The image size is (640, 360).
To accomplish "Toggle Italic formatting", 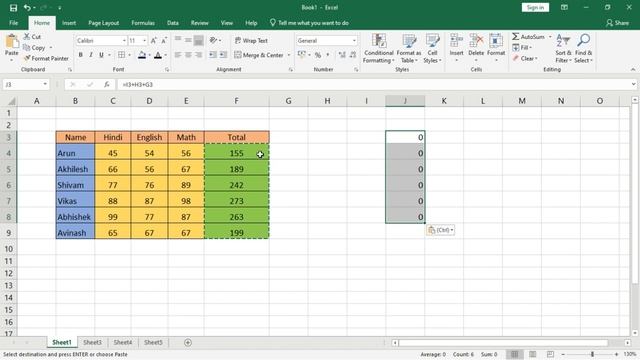I will tap(91, 55).
